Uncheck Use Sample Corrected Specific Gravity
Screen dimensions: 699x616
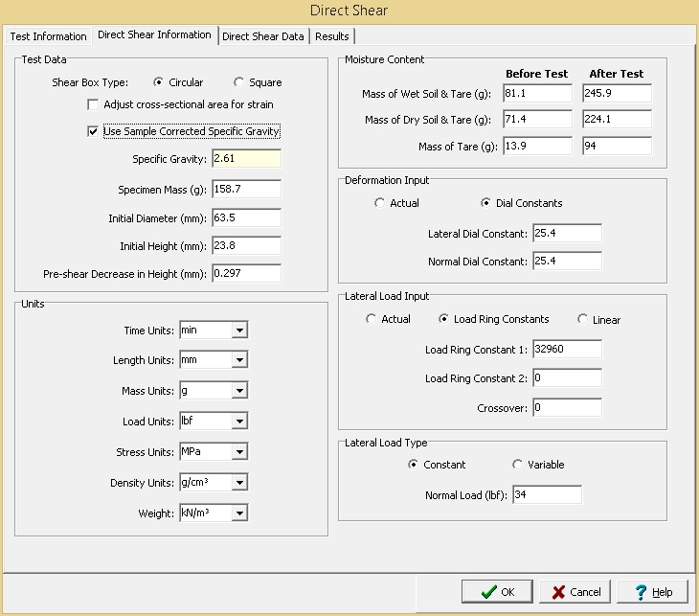pyautogui.click(x=94, y=131)
